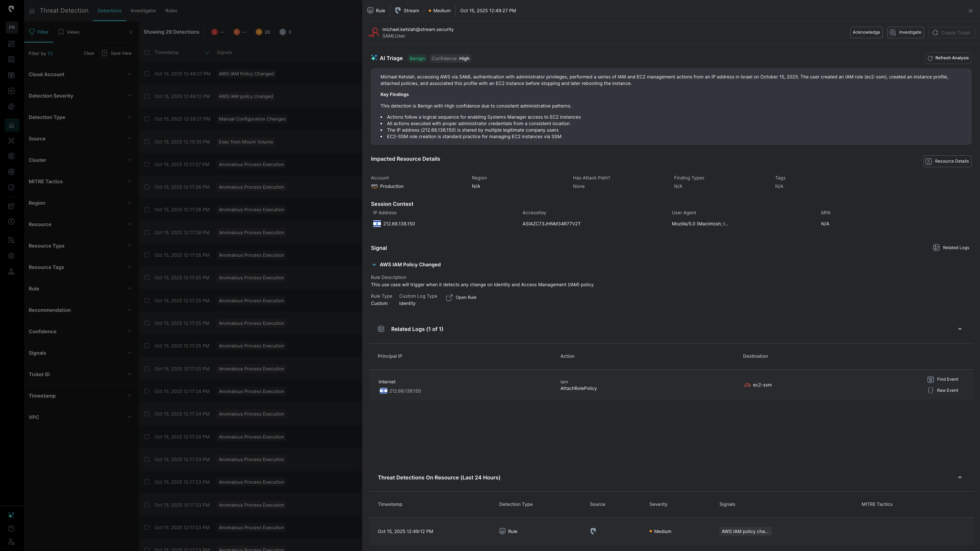The width and height of the screenshot is (980, 551).
Task: Open the Rules tab
Action: [171, 11]
